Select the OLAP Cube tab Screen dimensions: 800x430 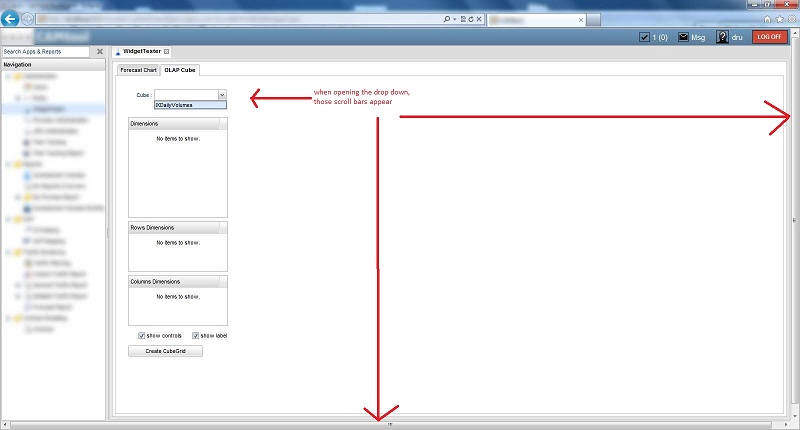(181, 70)
